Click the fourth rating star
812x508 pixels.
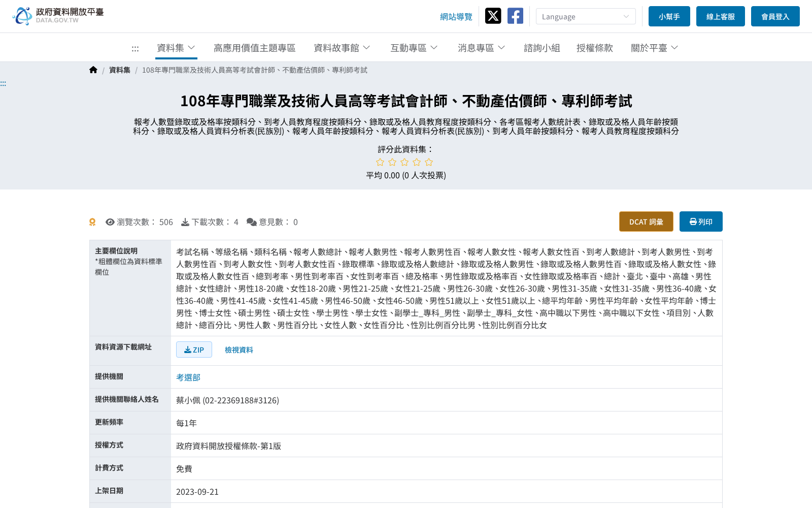(x=417, y=162)
